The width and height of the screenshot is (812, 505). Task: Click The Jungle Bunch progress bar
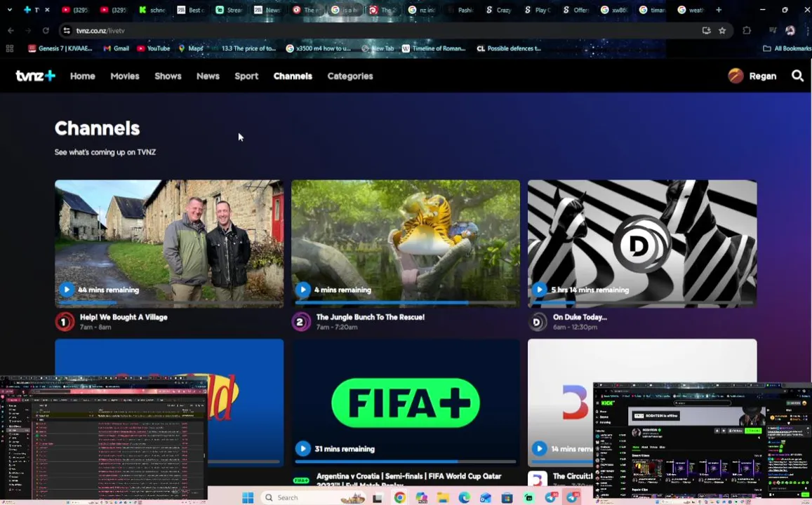coord(406,302)
